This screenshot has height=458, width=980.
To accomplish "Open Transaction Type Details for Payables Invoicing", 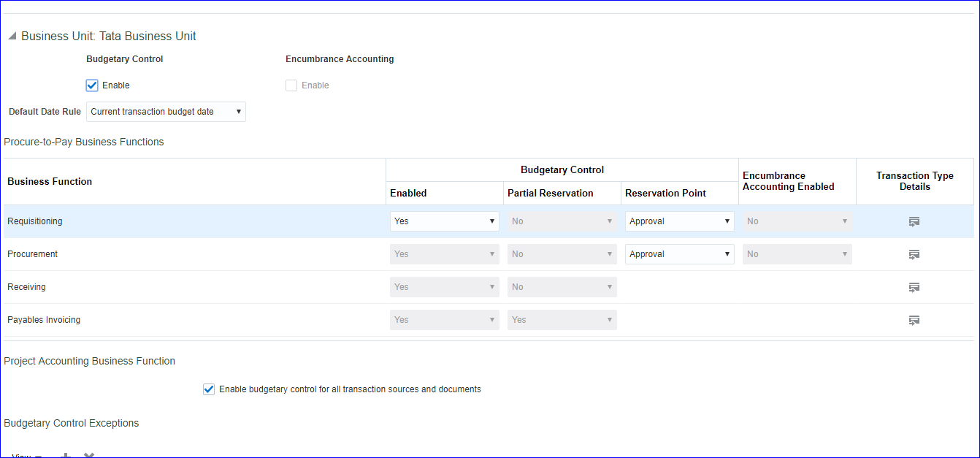I will click(914, 320).
